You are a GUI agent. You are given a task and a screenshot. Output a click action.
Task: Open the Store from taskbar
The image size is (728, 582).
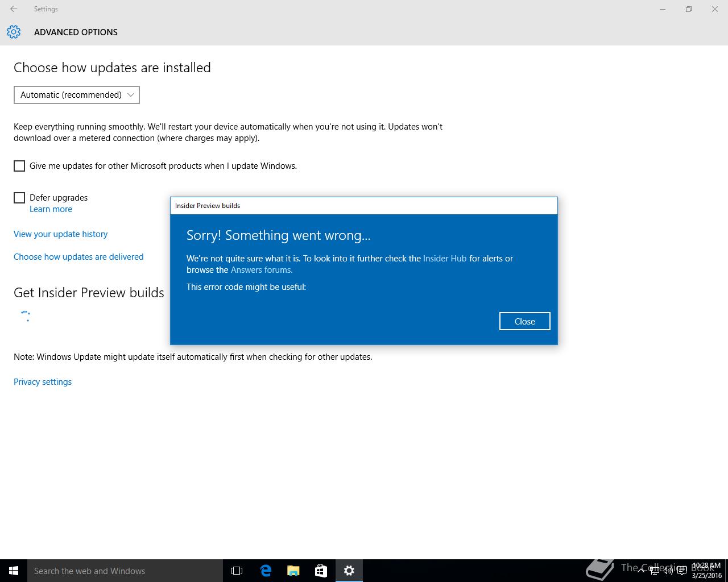coord(321,571)
